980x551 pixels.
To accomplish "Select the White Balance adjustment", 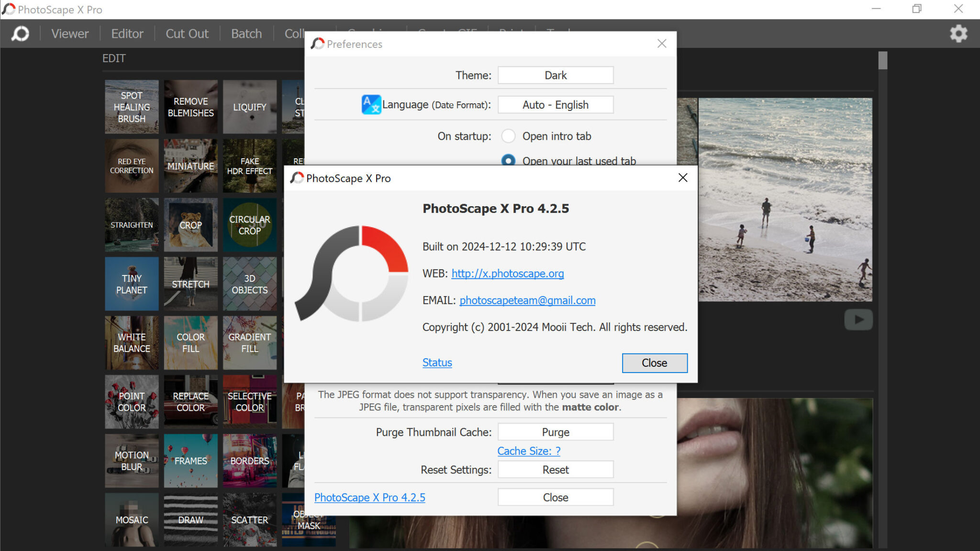I will coord(131,343).
